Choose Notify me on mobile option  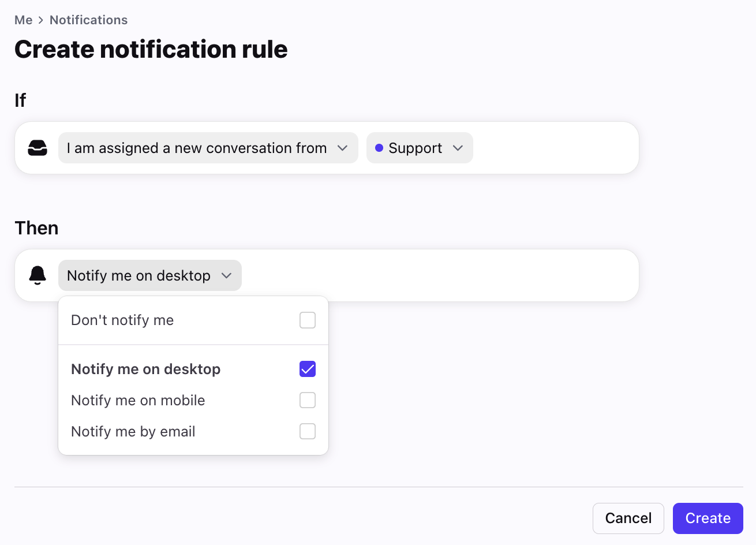pyautogui.click(x=193, y=400)
